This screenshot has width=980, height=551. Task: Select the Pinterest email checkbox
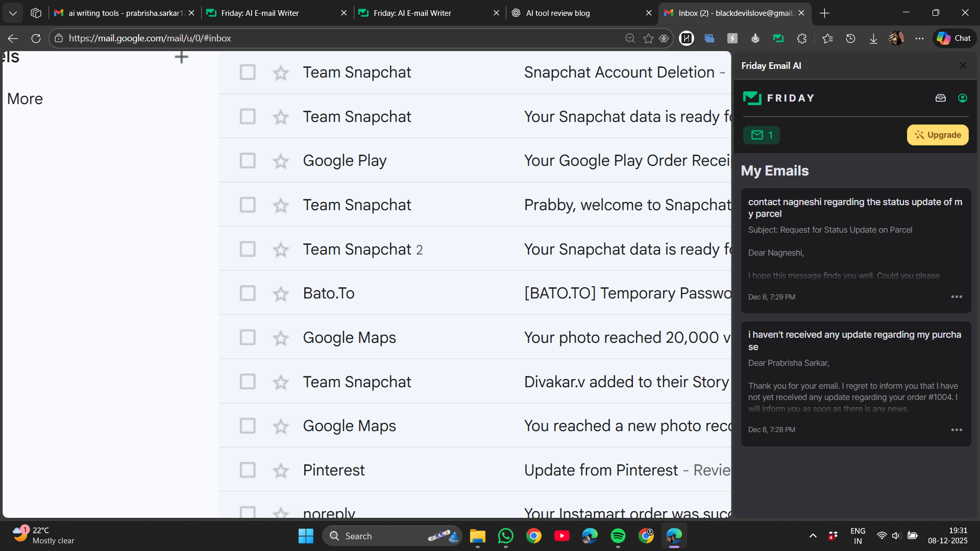point(248,470)
